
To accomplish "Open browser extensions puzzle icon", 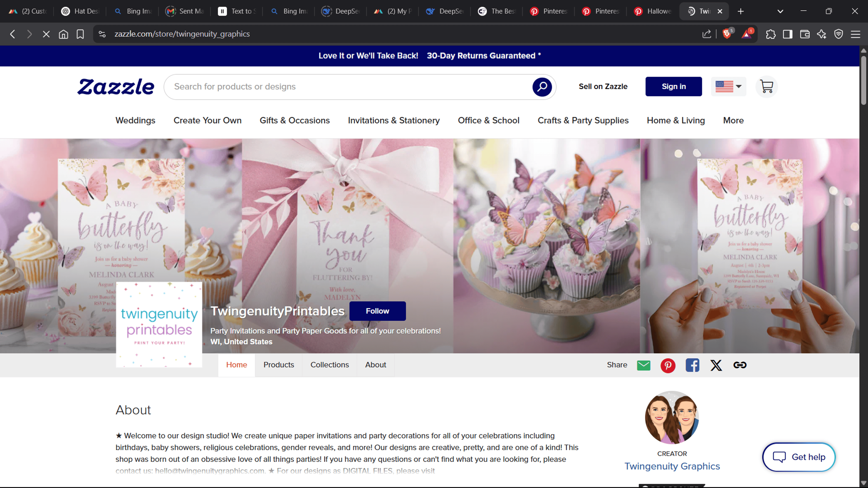I will (x=771, y=34).
